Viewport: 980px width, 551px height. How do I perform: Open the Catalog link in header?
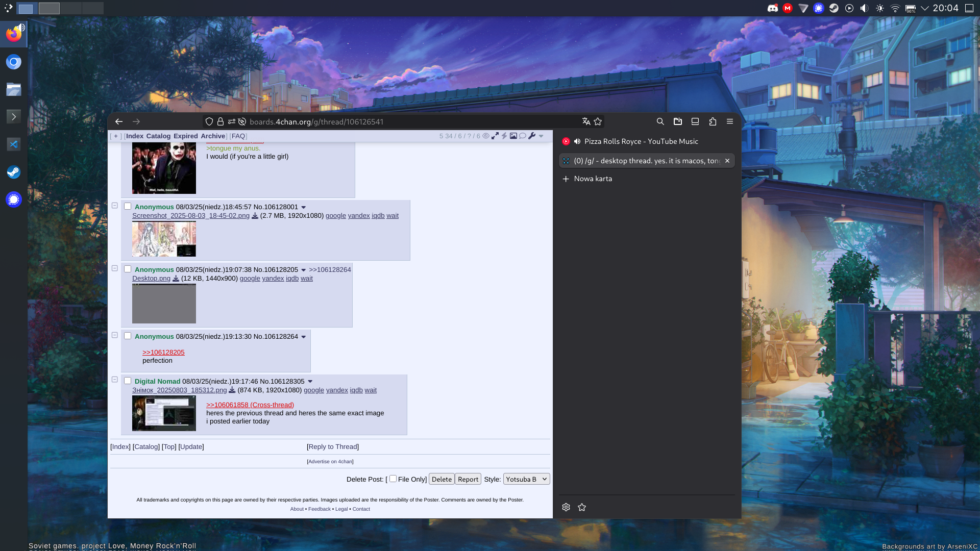coord(158,136)
